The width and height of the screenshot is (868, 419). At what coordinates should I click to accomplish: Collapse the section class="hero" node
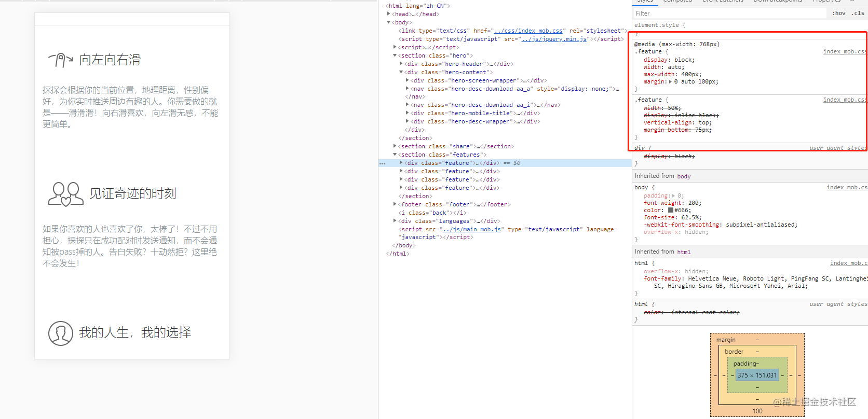[x=395, y=55]
